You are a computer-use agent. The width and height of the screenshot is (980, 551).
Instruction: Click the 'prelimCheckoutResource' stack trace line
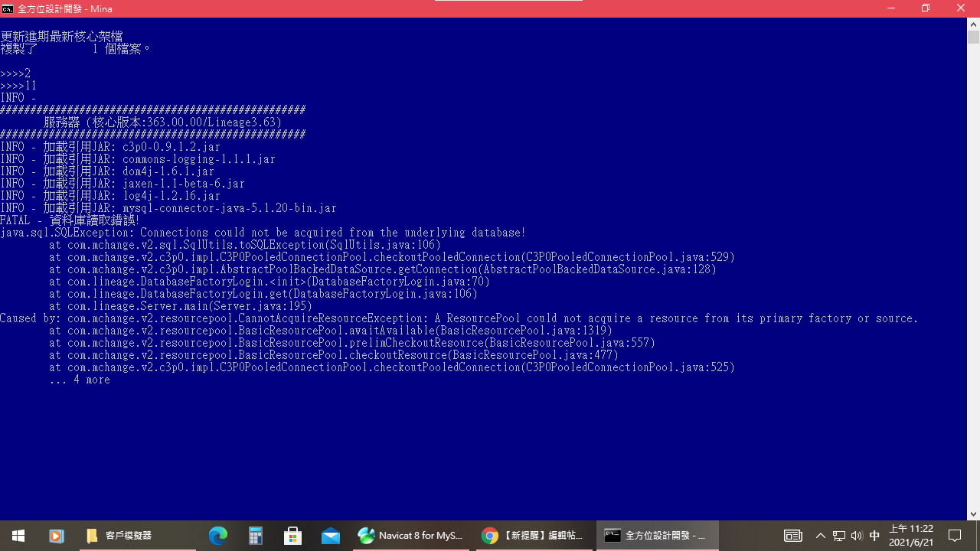click(352, 343)
